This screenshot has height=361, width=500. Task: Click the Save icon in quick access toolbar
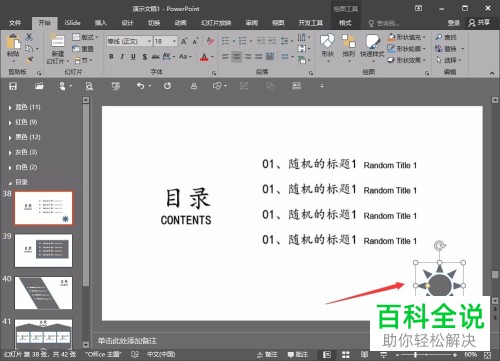click(x=13, y=86)
